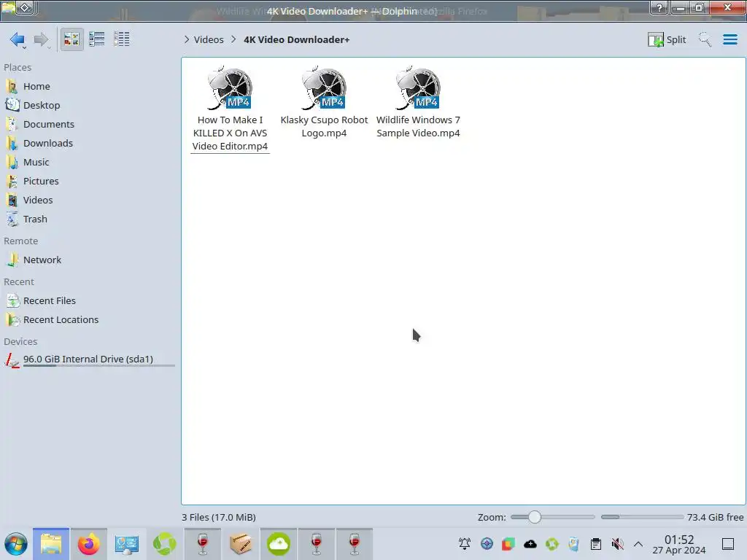The width and height of the screenshot is (747, 560).
Task: Click the green cloud taskbar icon
Action: click(279, 544)
